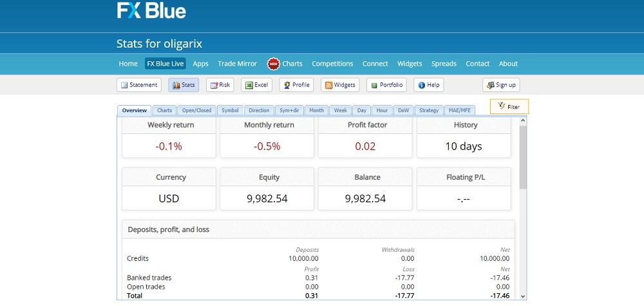The height and width of the screenshot is (306, 644).
Task: Open the Profile icon button
Action: coord(296,85)
